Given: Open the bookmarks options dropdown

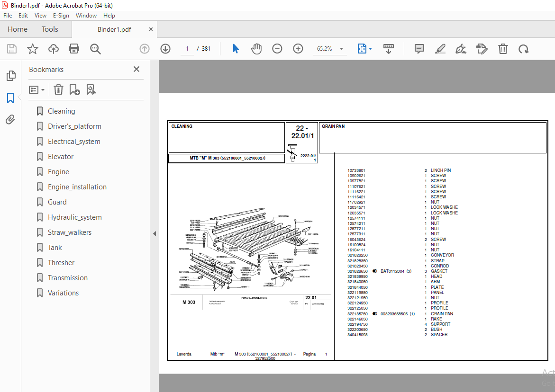Looking at the screenshot, I should tap(37, 90).
